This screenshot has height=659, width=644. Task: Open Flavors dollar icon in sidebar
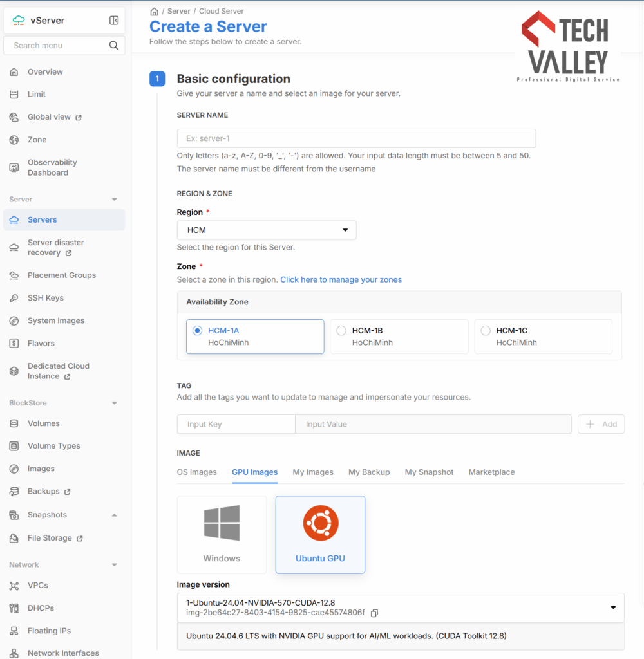pos(14,344)
